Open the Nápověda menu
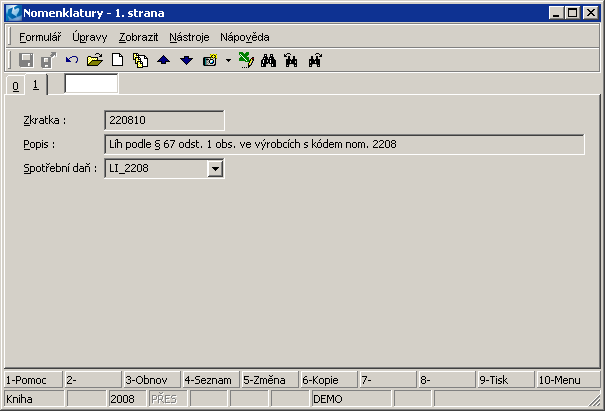Viewport: 605px width, 411px height. click(x=245, y=37)
